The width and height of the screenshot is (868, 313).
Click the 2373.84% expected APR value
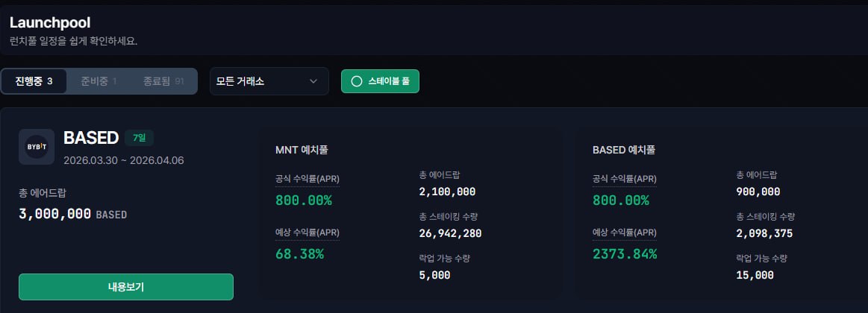coord(625,254)
